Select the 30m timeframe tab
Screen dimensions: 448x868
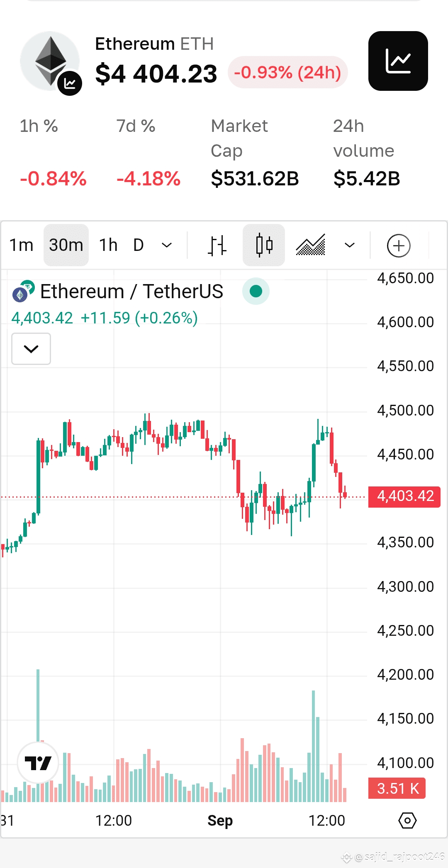pos(66,245)
